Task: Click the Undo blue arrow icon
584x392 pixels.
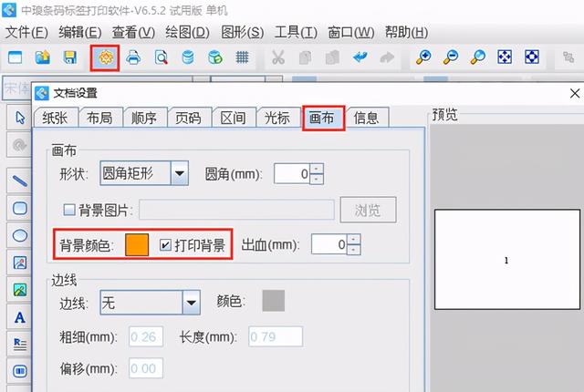Action: 360,57
